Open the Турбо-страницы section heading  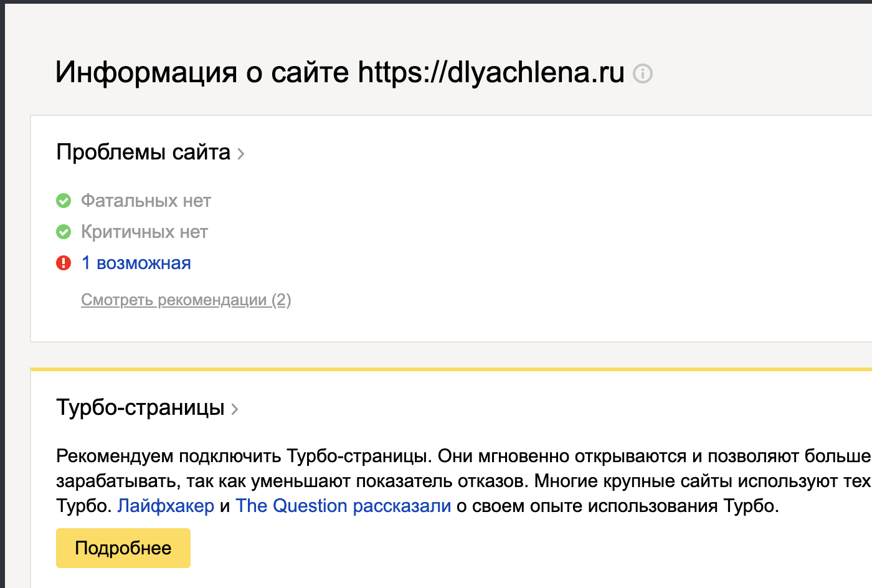(x=140, y=407)
